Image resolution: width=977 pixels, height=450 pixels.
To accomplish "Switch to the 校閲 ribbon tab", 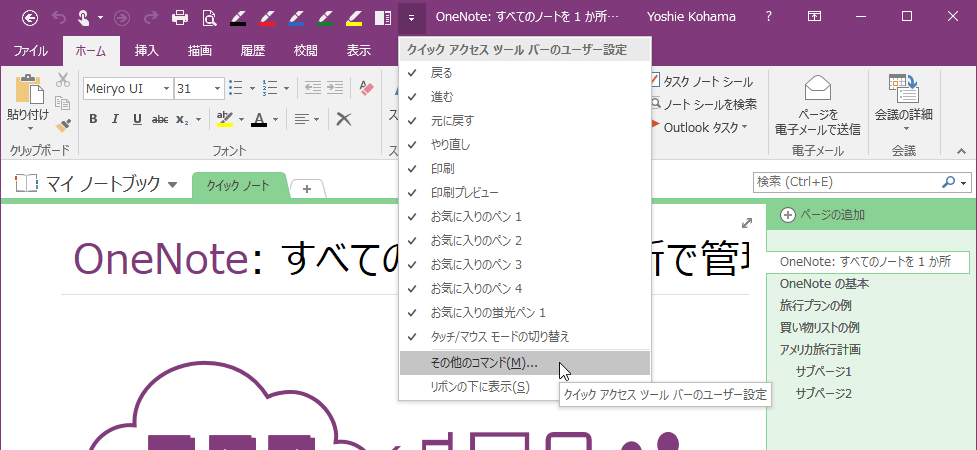I will point(306,52).
